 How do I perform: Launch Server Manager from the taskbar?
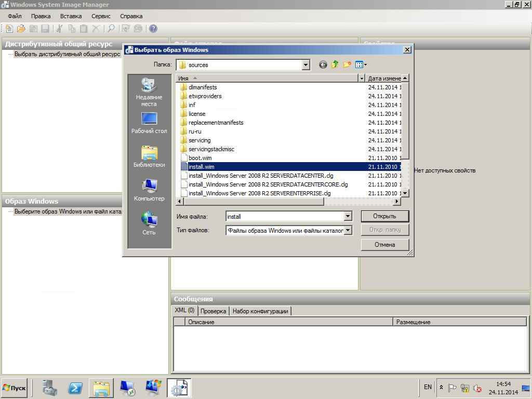49,388
